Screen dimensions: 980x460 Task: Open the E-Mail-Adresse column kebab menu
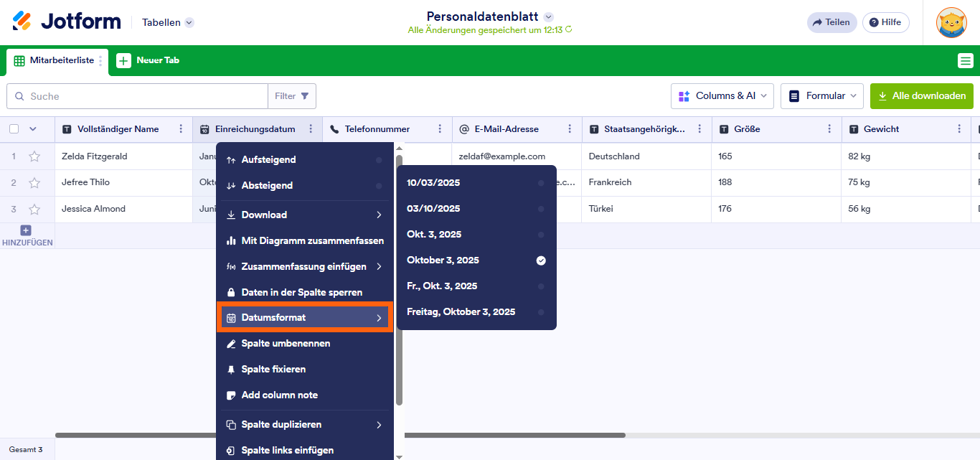(570, 128)
